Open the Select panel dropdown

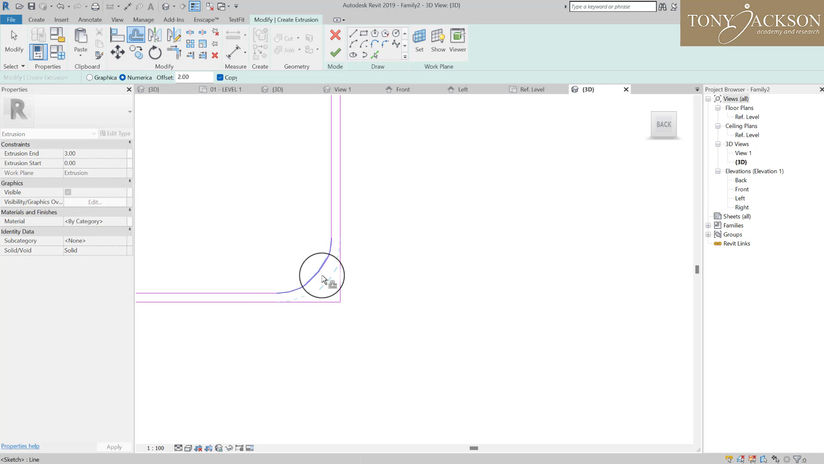[14, 67]
